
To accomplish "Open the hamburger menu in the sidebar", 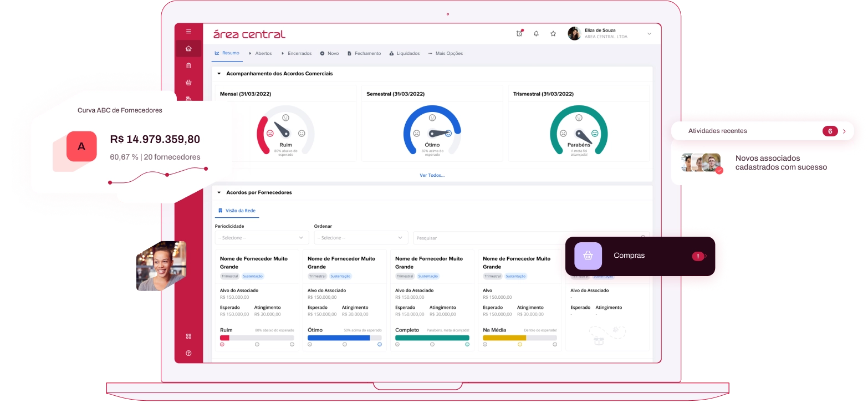I will tap(188, 32).
